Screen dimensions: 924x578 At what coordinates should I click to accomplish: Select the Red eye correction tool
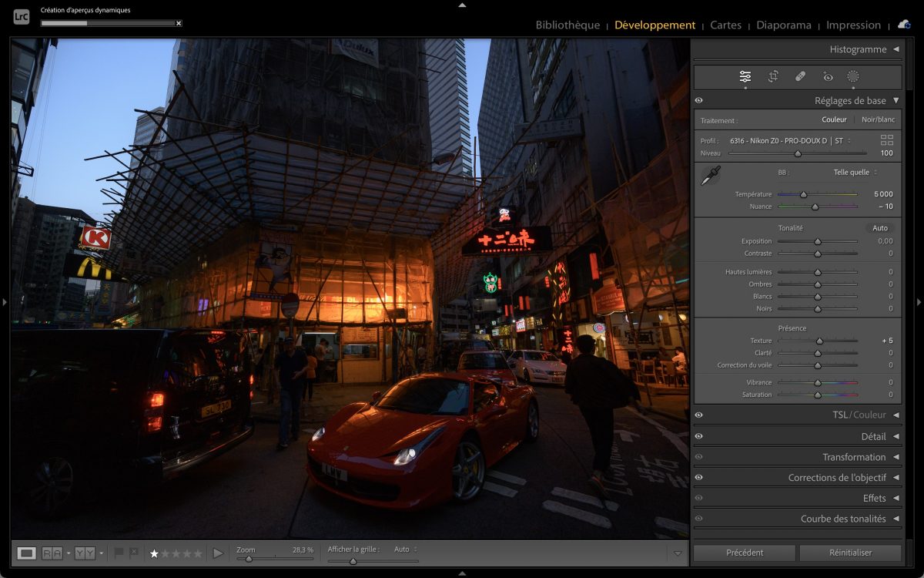[x=828, y=76]
